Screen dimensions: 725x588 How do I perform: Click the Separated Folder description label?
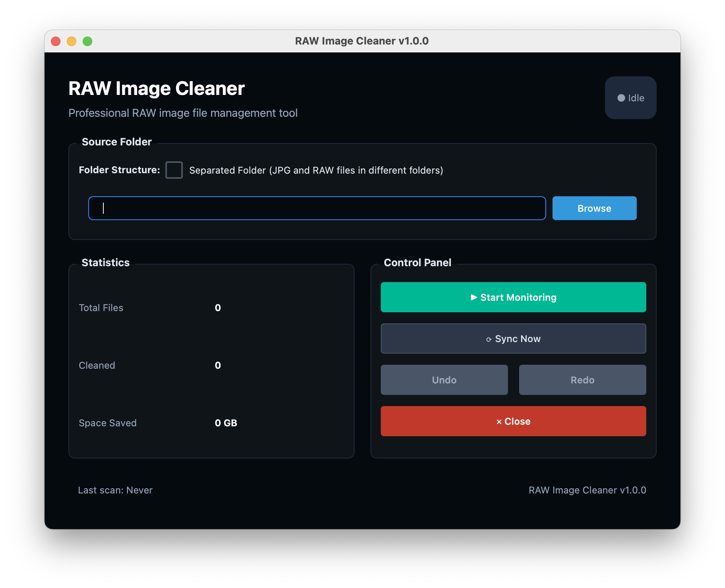(316, 170)
